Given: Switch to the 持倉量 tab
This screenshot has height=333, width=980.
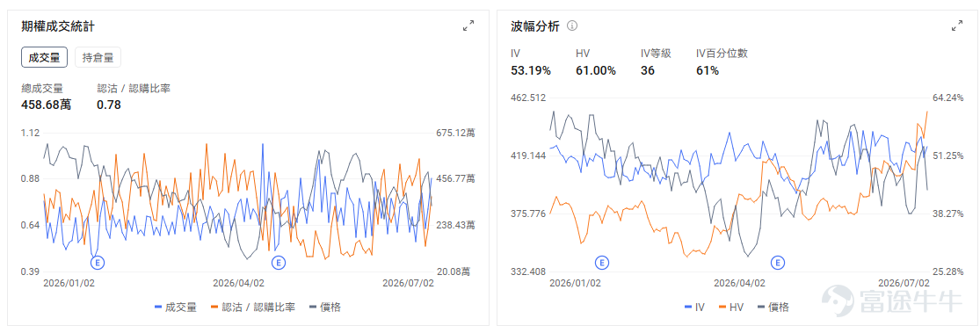Looking at the screenshot, I should tap(98, 57).
